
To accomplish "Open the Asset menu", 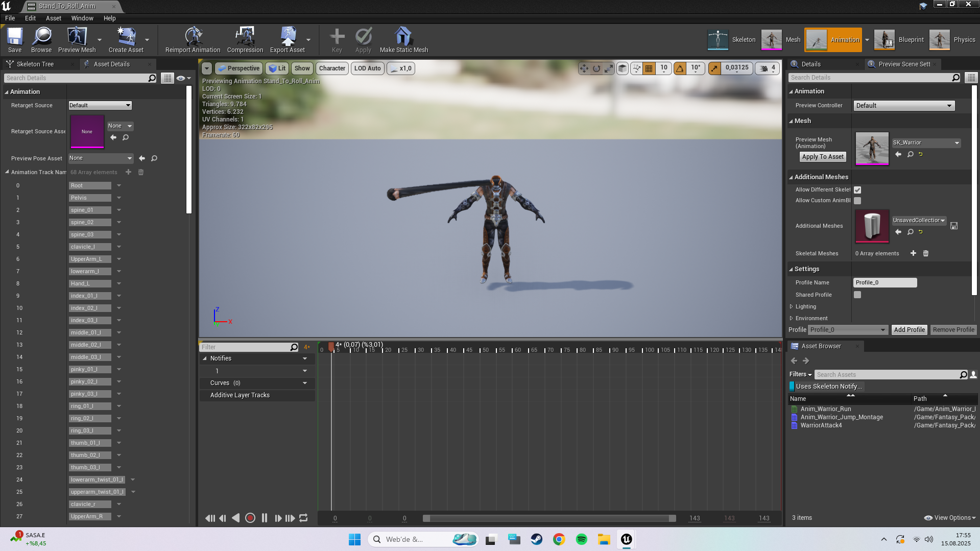I will coord(54,18).
